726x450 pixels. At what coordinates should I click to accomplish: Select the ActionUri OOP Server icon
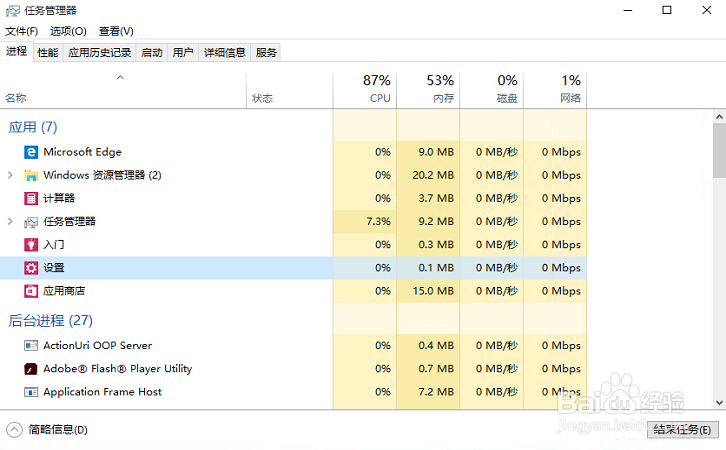pyautogui.click(x=31, y=346)
